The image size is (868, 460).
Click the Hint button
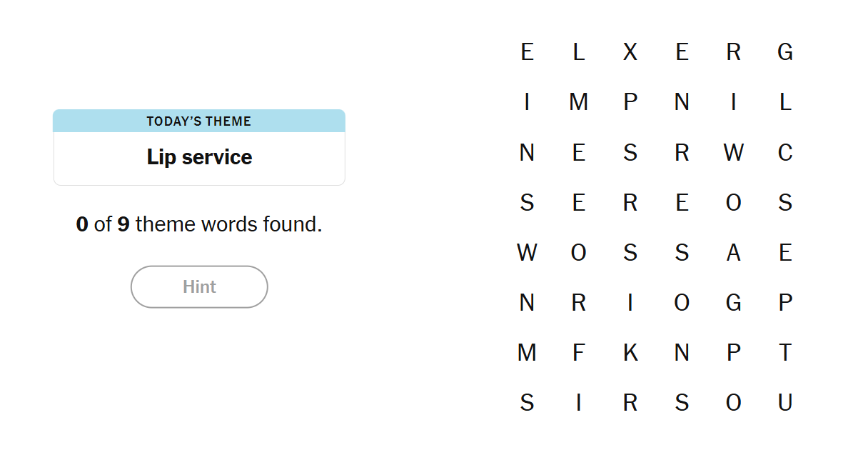199,287
